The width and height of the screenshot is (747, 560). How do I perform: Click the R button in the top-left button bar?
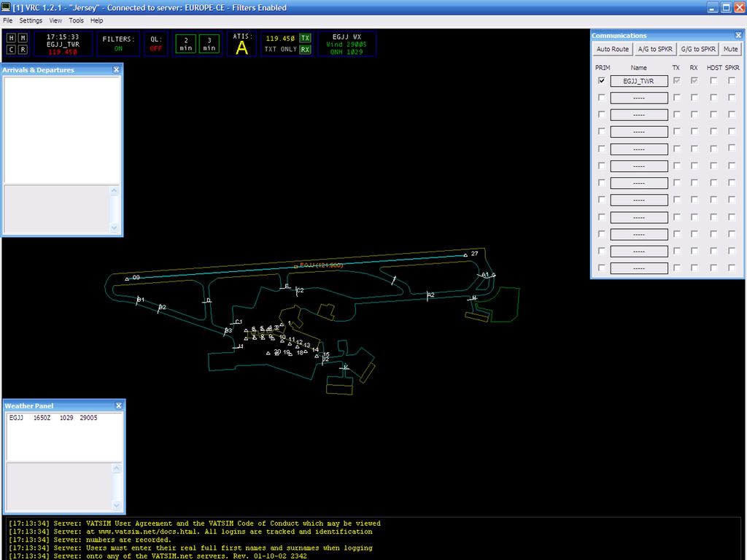click(23, 50)
